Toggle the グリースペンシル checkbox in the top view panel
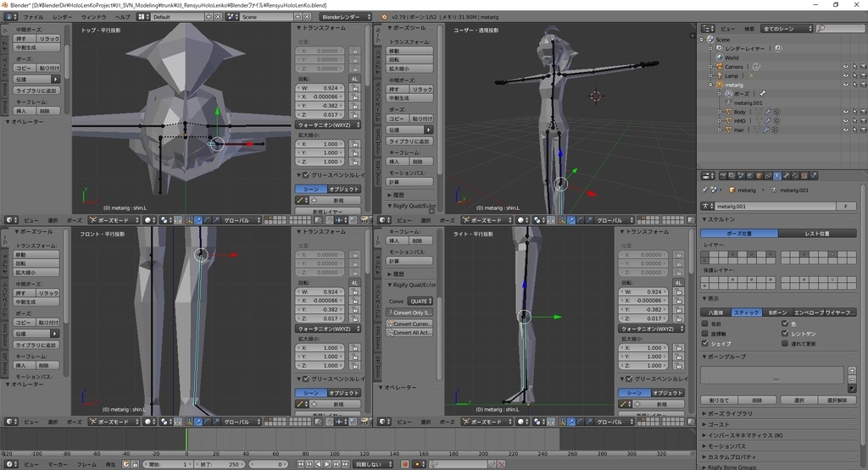 click(305, 175)
